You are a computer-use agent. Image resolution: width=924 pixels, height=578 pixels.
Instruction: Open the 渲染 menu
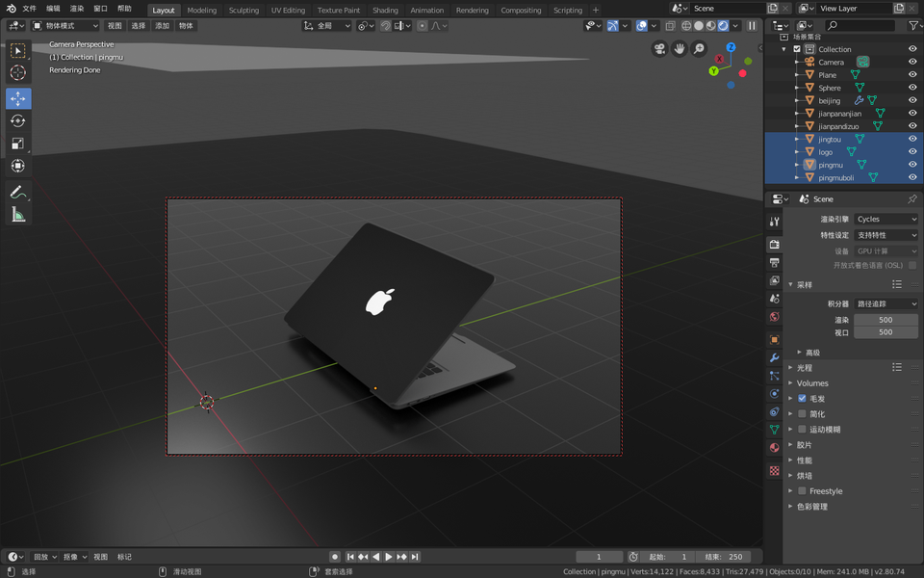click(77, 9)
